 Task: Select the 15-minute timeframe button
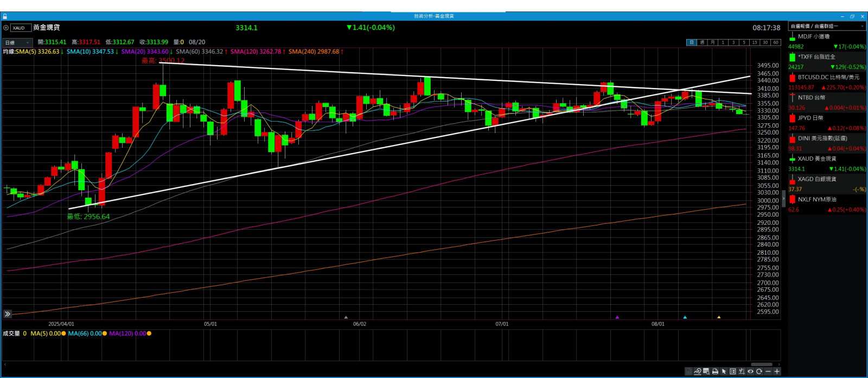[x=754, y=42]
